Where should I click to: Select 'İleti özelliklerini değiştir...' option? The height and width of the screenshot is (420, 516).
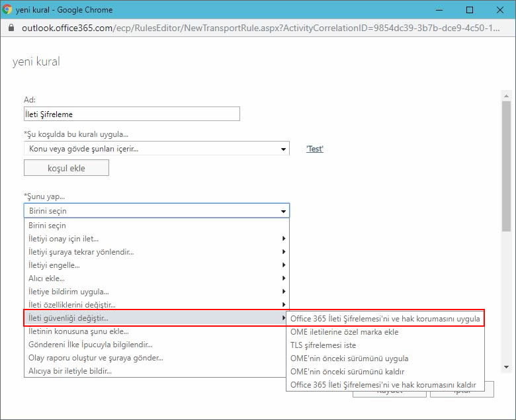pyautogui.click(x=156, y=304)
